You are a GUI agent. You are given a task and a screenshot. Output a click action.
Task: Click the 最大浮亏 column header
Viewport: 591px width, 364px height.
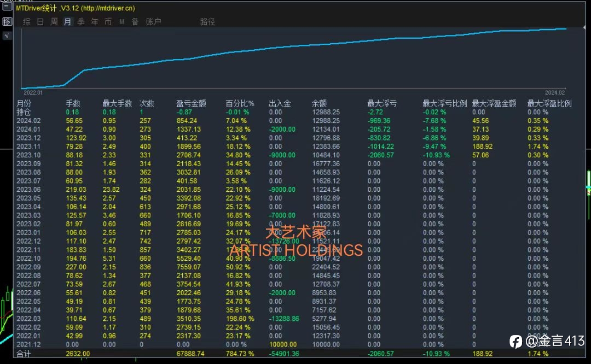coord(382,103)
